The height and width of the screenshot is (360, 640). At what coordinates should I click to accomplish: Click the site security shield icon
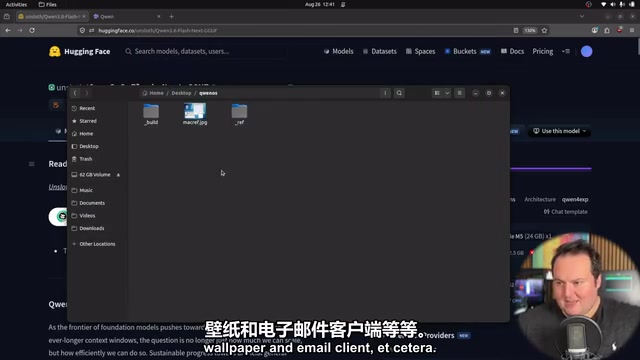pos(82,30)
